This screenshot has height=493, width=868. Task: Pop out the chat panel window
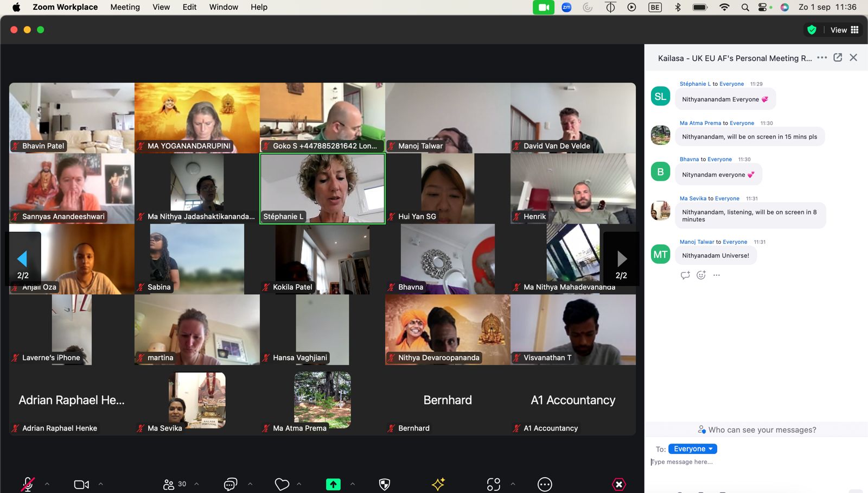(838, 58)
